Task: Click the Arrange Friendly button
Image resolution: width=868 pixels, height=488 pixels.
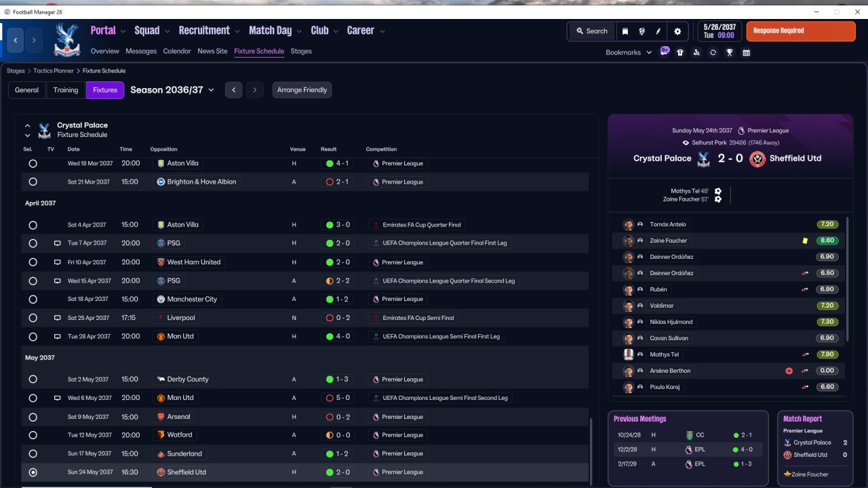Action: [x=302, y=90]
